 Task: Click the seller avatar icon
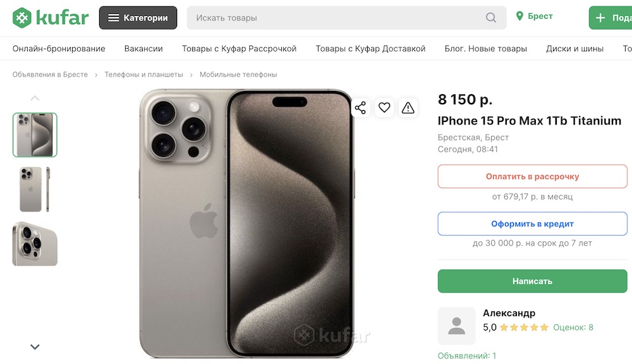(456, 326)
